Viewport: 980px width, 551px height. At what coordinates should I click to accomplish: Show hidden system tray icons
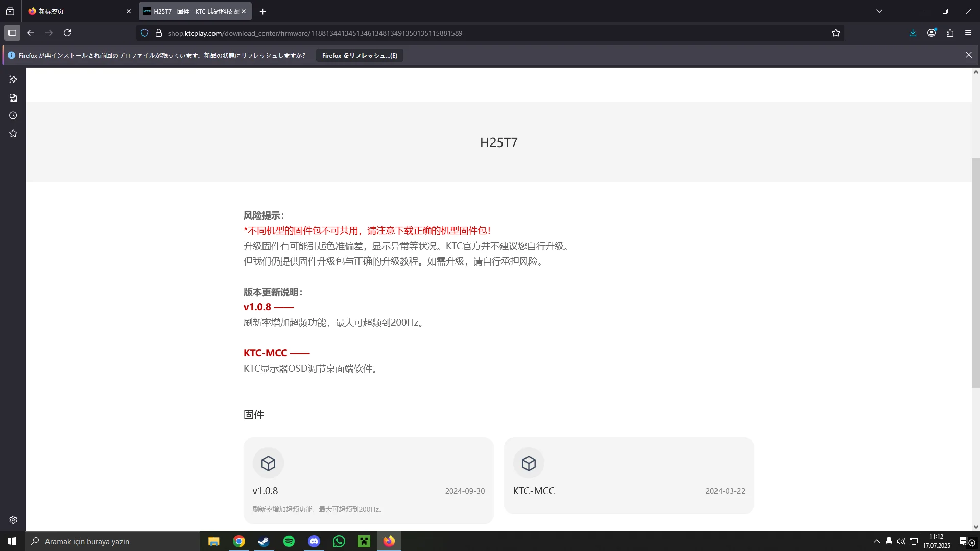(x=876, y=541)
